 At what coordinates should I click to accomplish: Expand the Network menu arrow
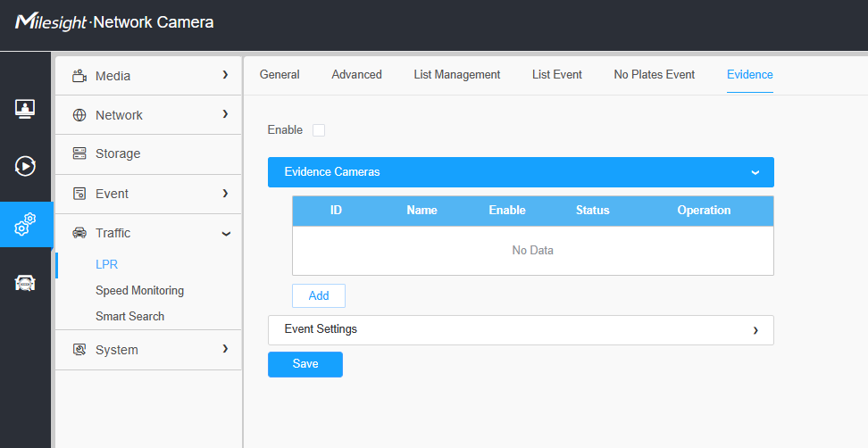click(225, 113)
